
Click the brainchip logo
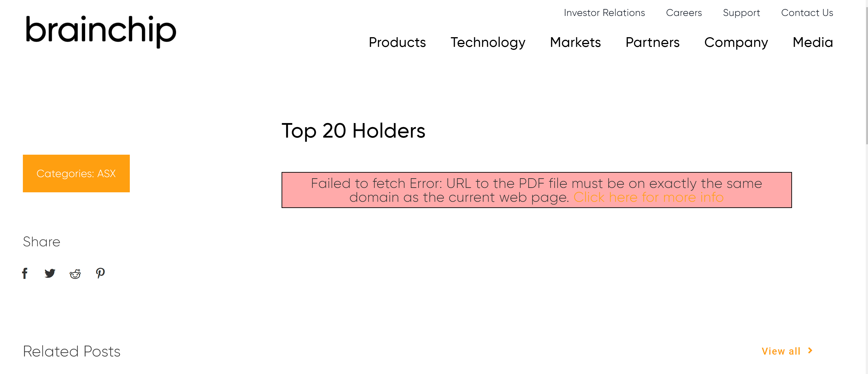pos(101,31)
